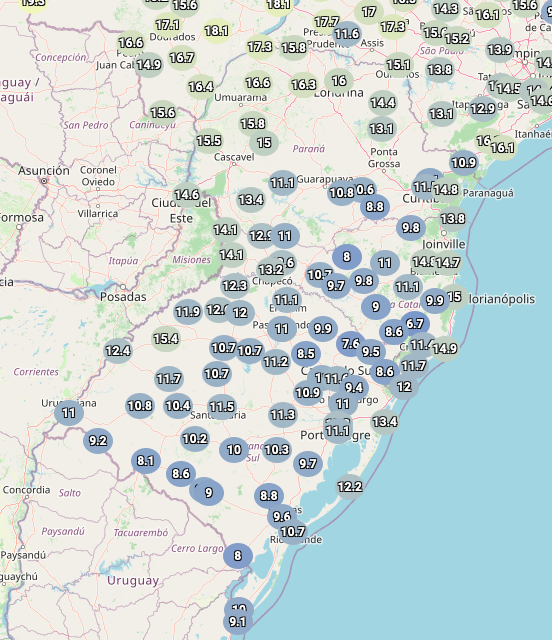Open the 14.7 temperature marker
Viewport: 552px width, 640px height.
click(x=447, y=262)
